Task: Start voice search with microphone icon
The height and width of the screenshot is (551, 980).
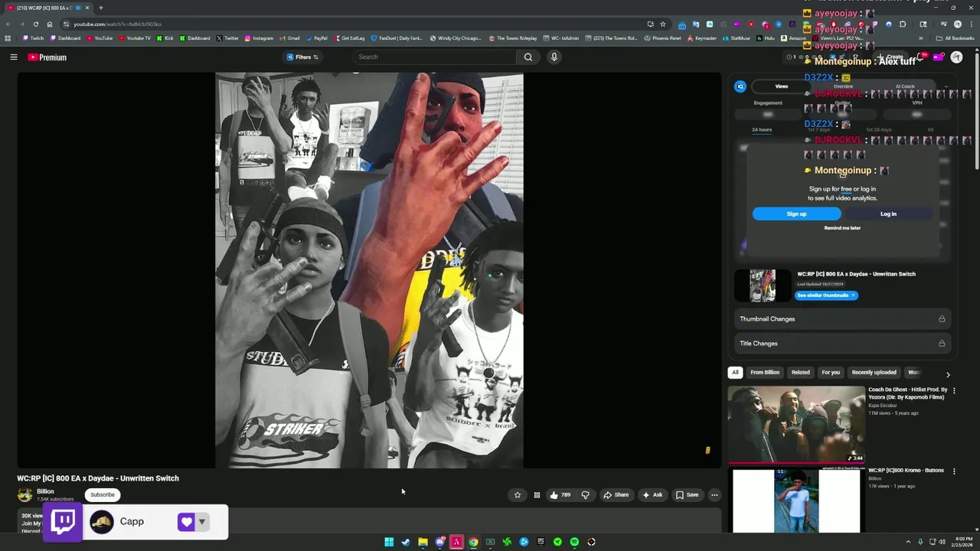Action: 554,57
